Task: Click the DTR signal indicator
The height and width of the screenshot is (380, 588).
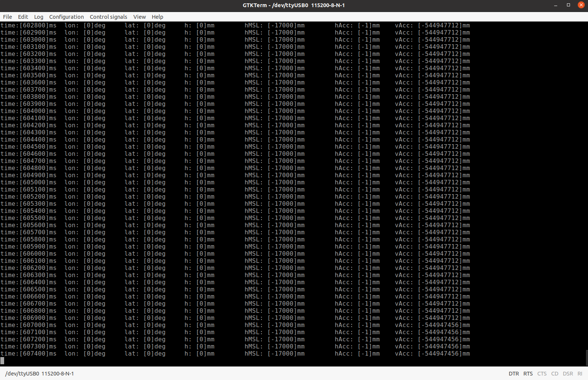Action: [514, 374]
